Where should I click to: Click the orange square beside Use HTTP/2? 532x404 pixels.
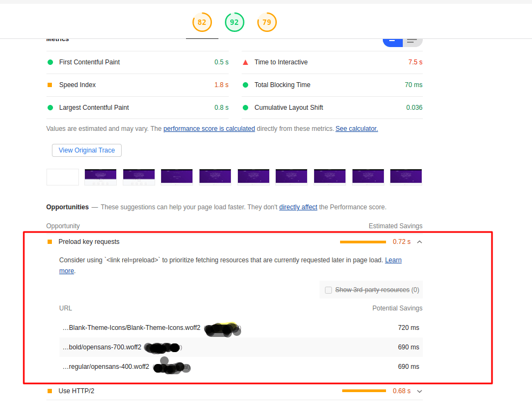click(x=49, y=390)
